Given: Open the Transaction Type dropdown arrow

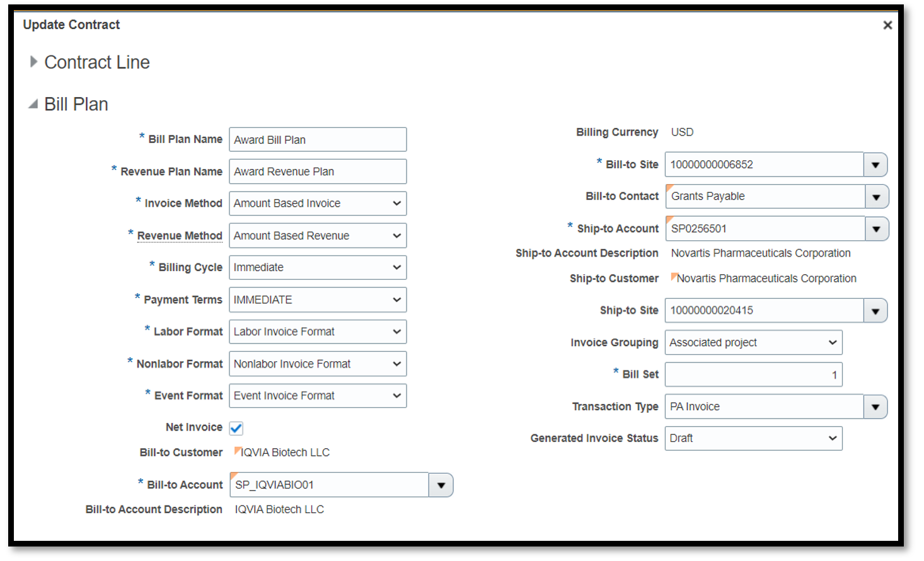Looking at the screenshot, I should (875, 407).
